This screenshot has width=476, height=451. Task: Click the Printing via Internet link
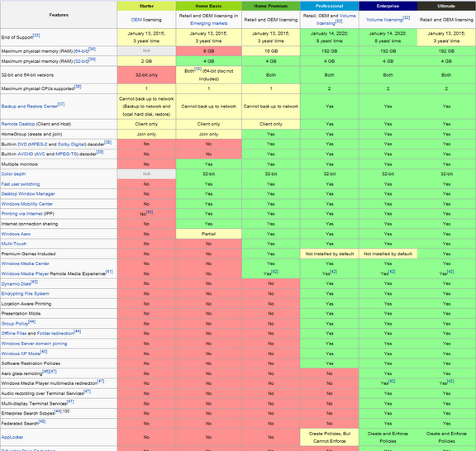click(21, 214)
